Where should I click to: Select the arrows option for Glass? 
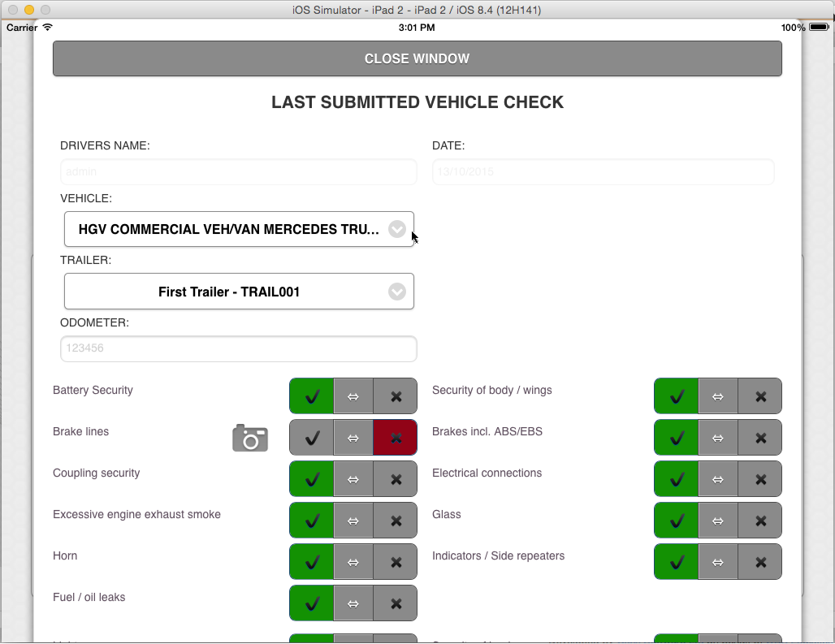coord(718,521)
